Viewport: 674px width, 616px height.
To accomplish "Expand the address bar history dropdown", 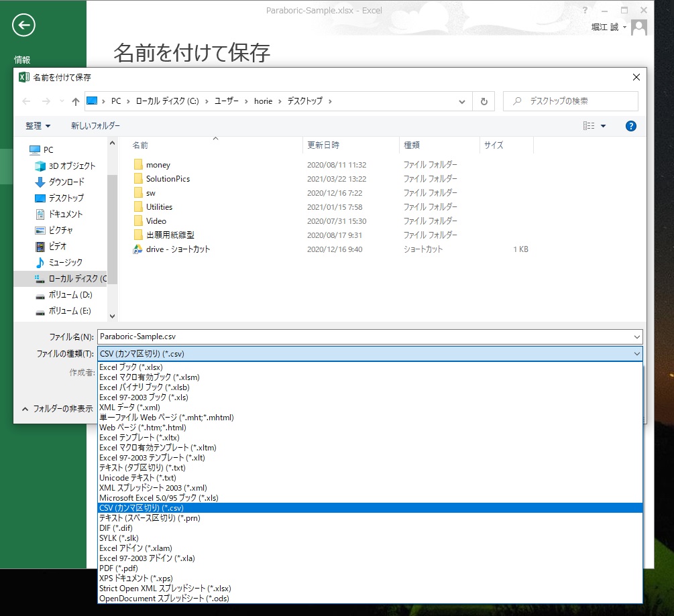I will tap(461, 101).
